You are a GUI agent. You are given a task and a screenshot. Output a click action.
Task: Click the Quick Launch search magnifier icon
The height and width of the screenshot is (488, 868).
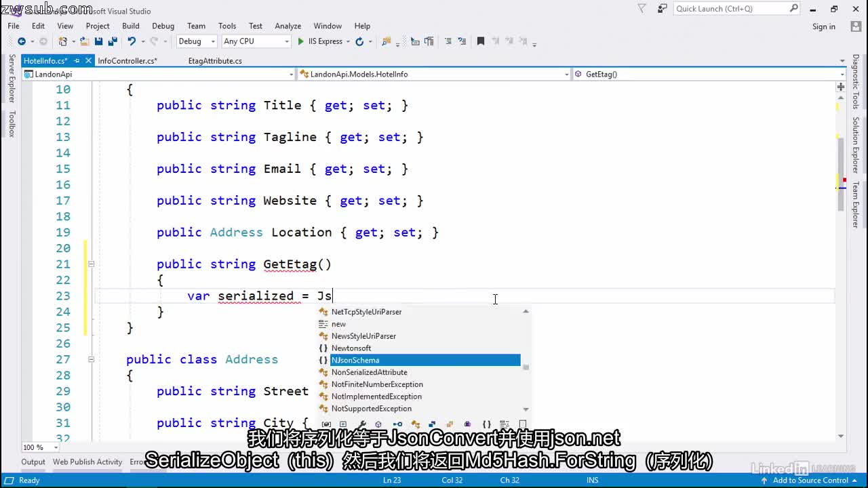pos(794,8)
